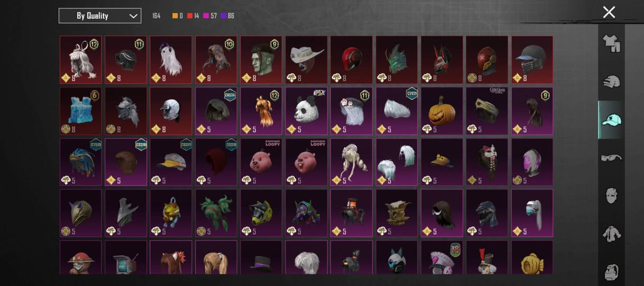Filter by the orange quality swatch
644x286 pixels.
[x=175, y=16]
